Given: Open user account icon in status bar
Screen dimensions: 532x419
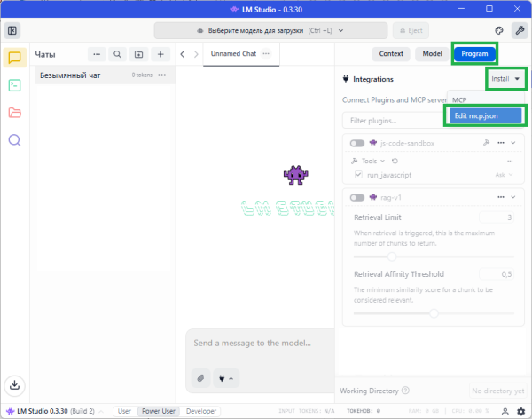Looking at the screenshot, I should coord(505,411).
